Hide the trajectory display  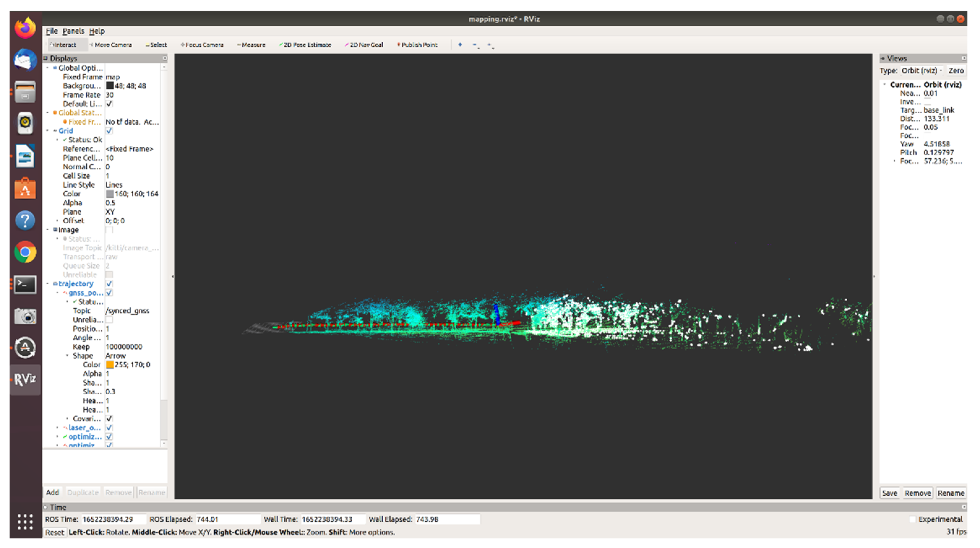point(109,283)
